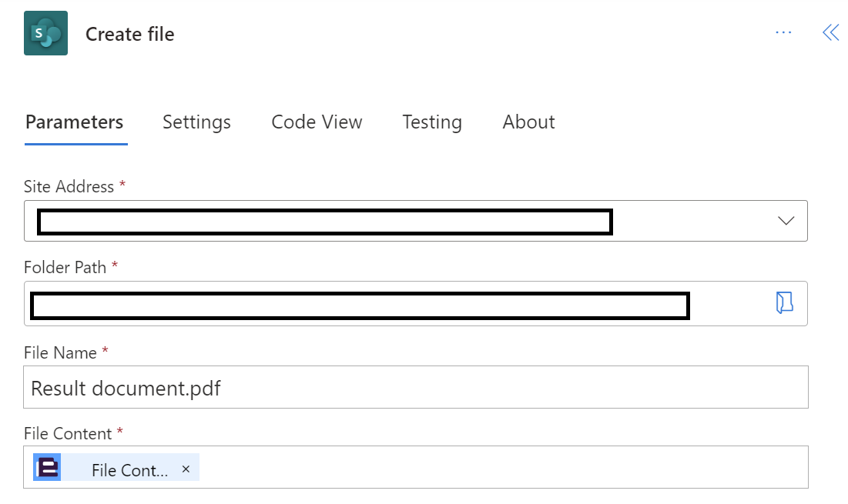
Task: Click the SharePoint connector icon
Action: [45, 33]
